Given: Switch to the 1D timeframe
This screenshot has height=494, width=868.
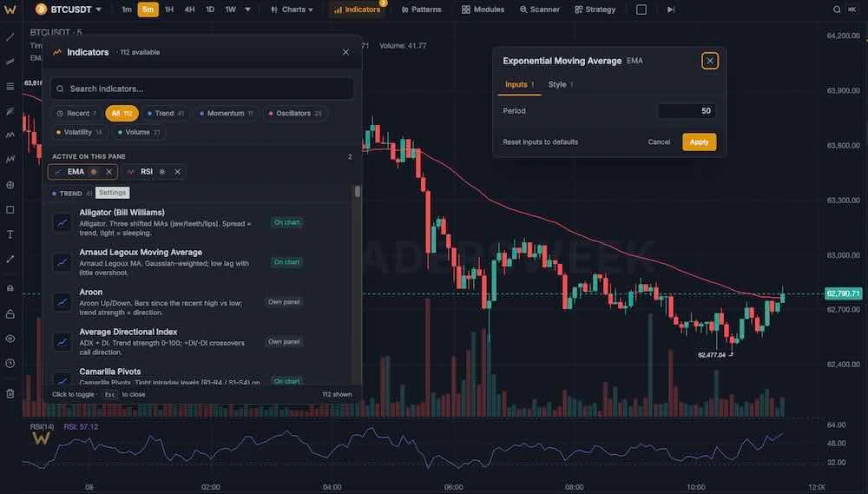Looking at the screenshot, I should coord(210,10).
